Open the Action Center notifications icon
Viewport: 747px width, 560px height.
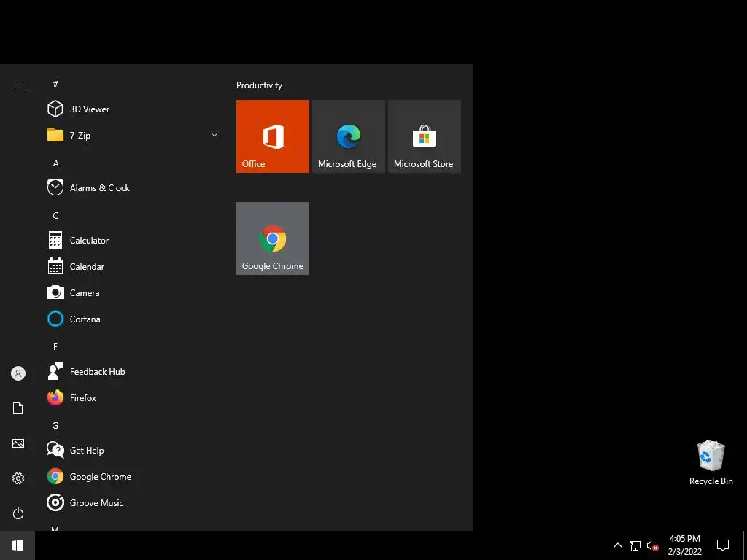click(723, 545)
